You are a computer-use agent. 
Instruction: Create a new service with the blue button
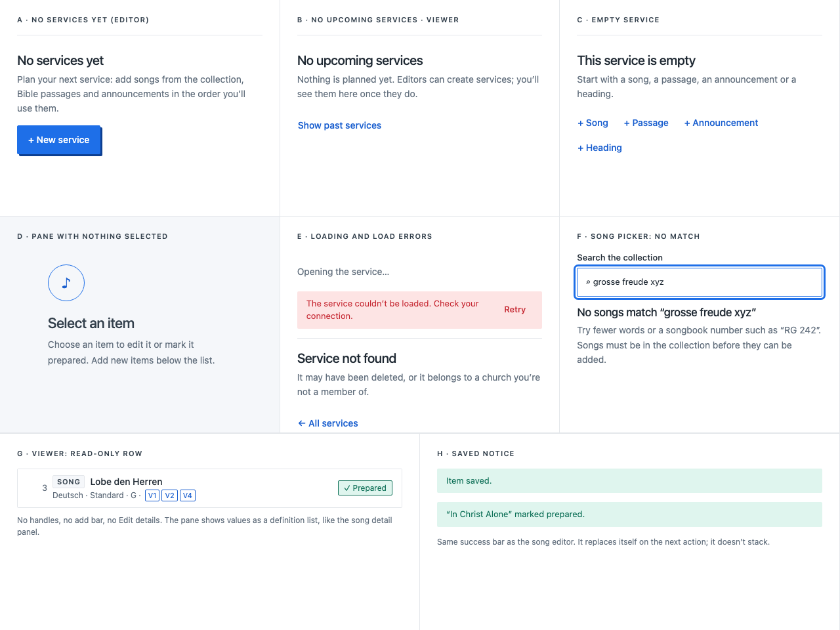point(58,140)
